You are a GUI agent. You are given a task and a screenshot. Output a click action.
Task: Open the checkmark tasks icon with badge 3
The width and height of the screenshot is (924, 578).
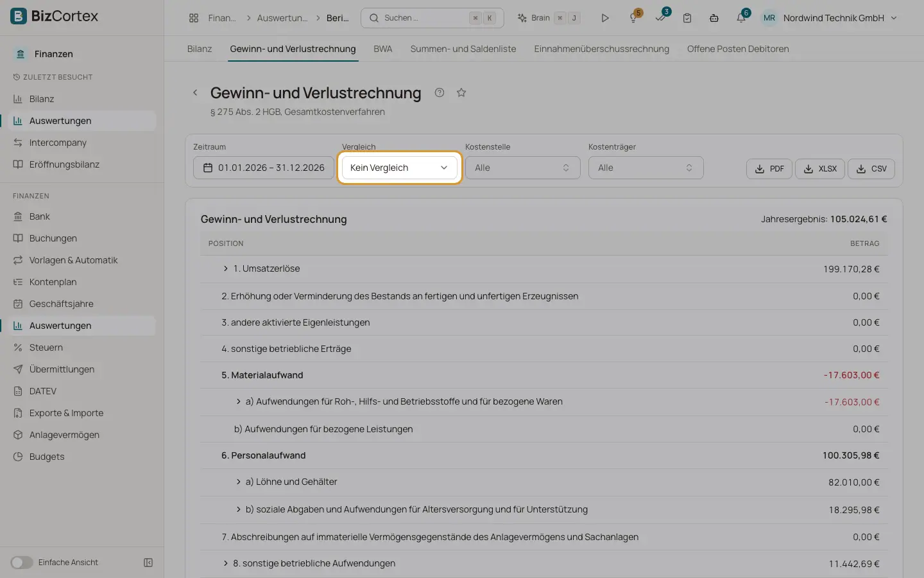click(x=661, y=17)
